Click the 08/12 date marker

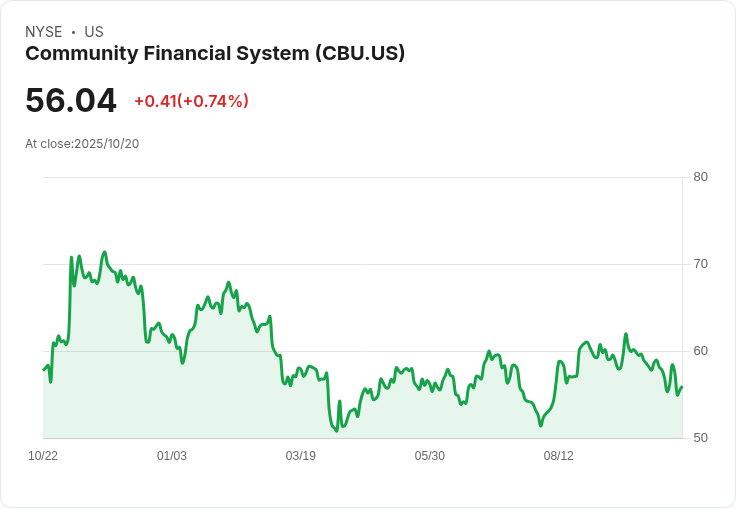pos(559,456)
